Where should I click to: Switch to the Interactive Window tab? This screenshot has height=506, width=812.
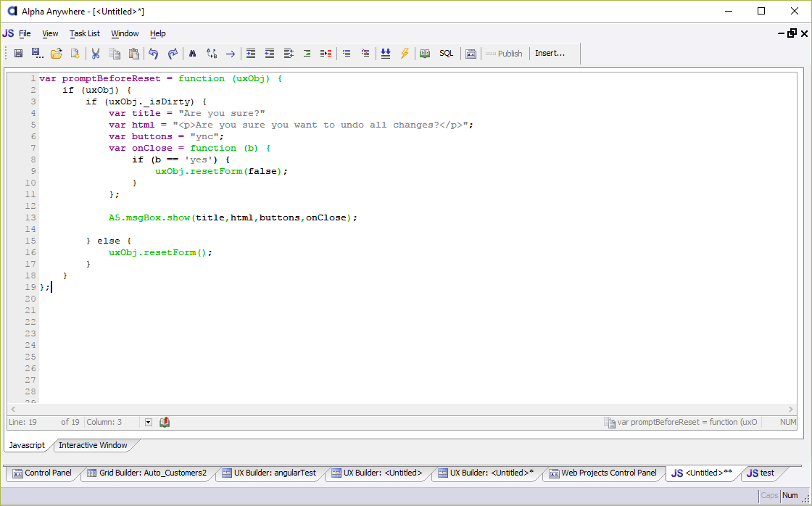click(93, 445)
